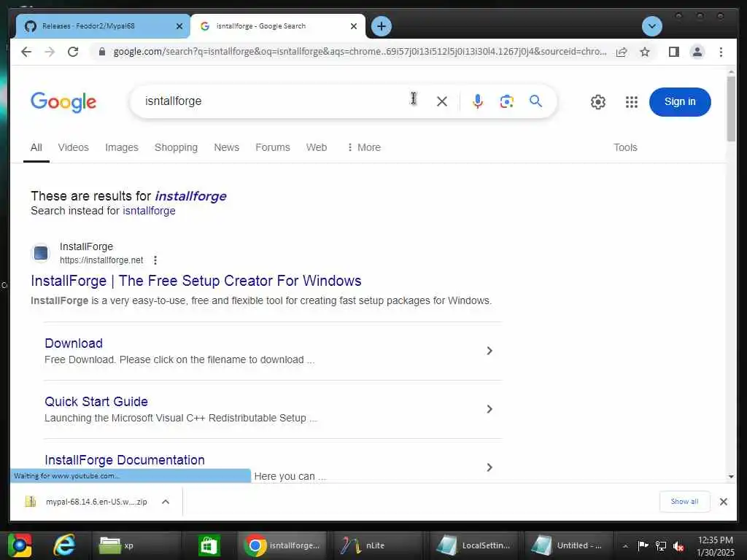Show hidden system tray icons
The height and width of the screenshot is (560, 747).
625,546
